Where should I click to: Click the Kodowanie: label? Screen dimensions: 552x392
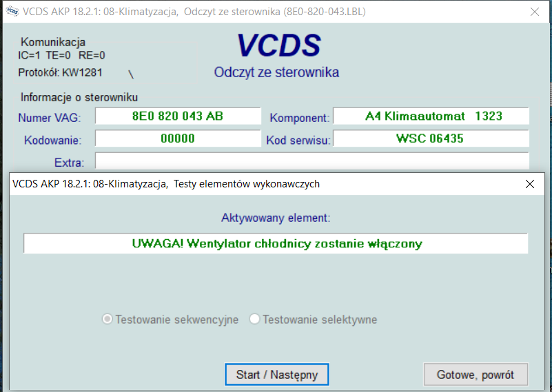(53, 141)
